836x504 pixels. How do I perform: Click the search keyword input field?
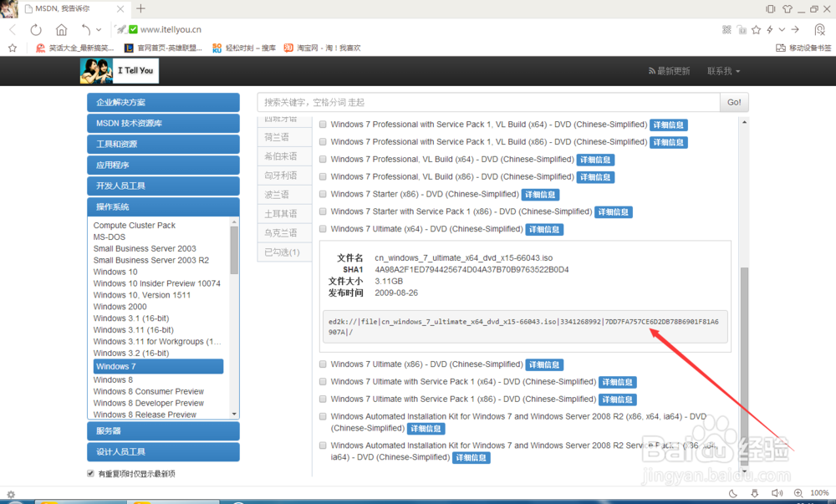tap(488, 102)
